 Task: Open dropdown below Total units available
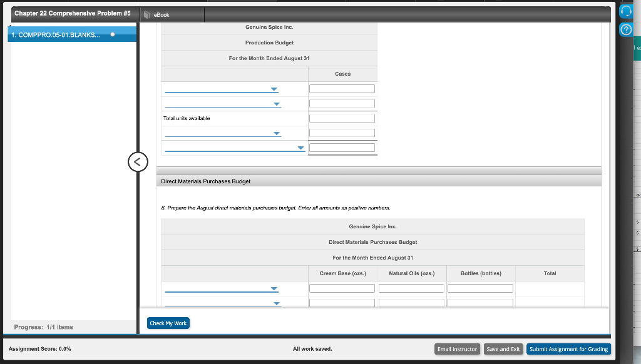(223, 133)
